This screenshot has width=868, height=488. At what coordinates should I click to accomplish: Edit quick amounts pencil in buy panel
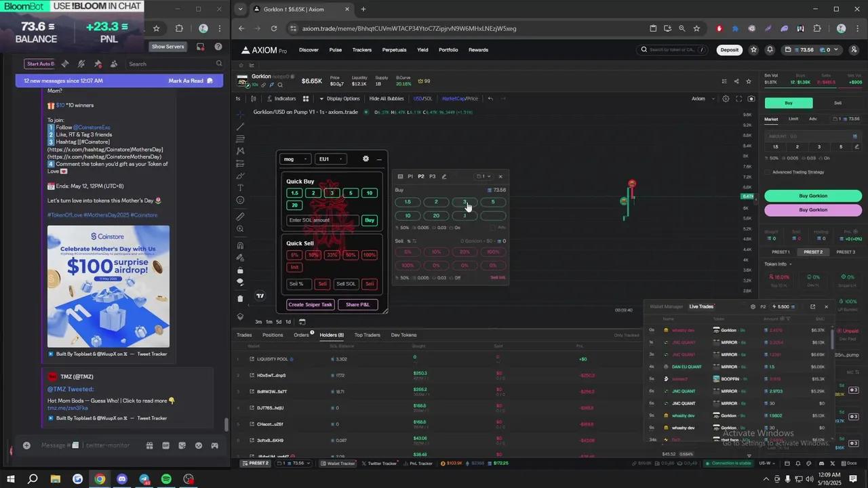857,146
